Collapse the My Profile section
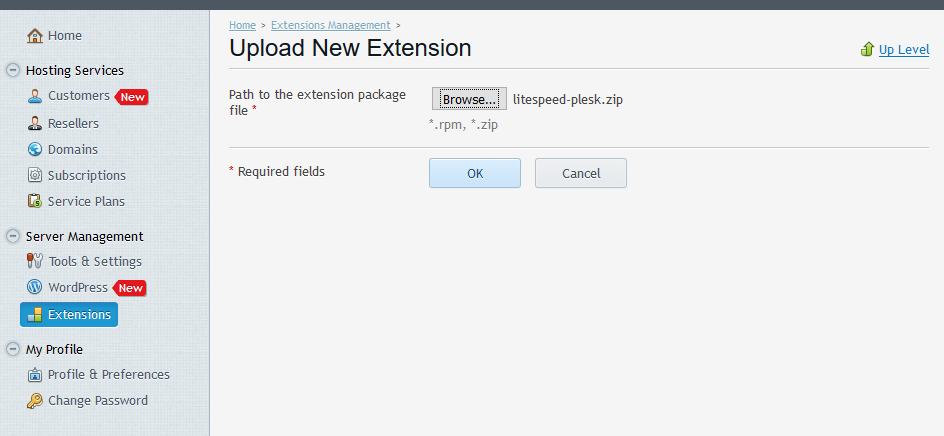Viewport: 944px width, 436px height. coord(13,350)
